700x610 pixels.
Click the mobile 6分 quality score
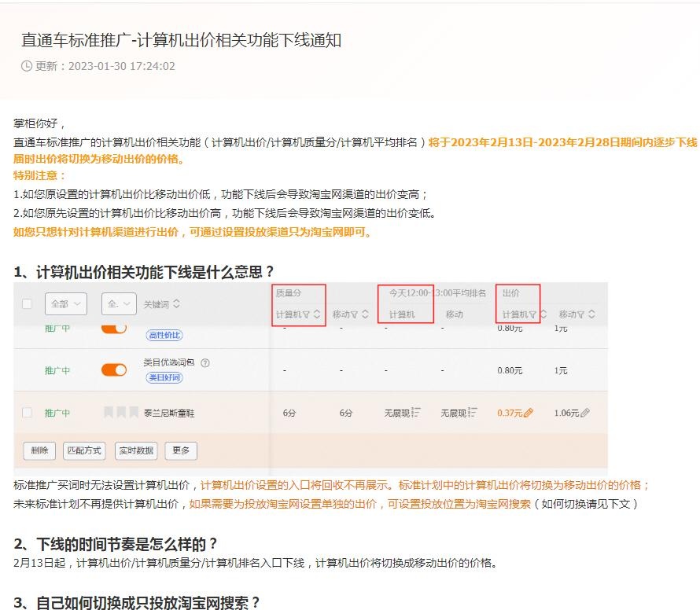coord(346,413)
